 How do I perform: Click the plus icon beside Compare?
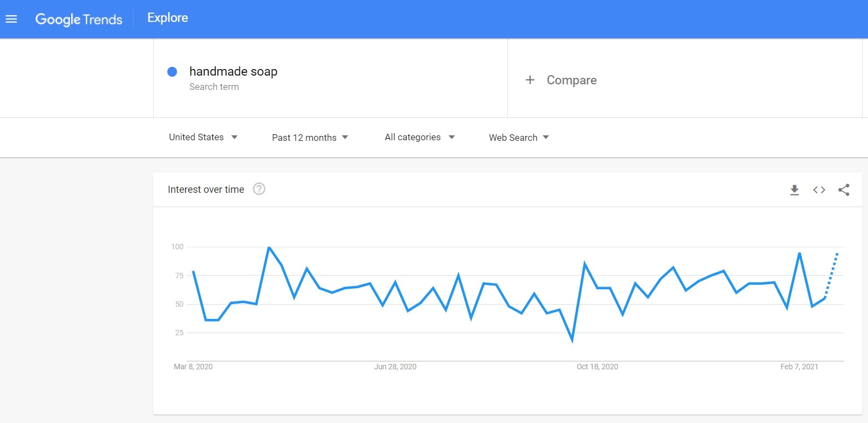tap(530, 80)
